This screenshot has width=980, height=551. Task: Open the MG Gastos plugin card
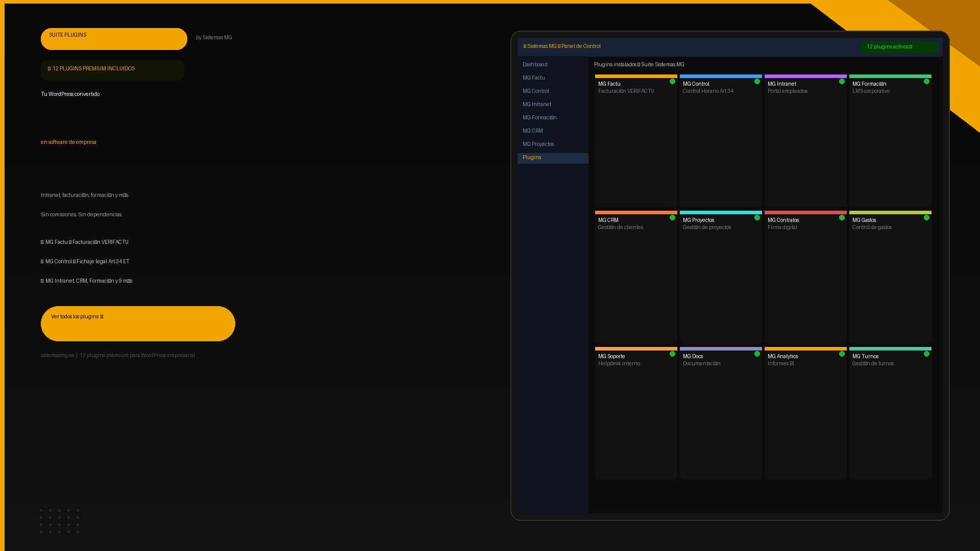890,278
